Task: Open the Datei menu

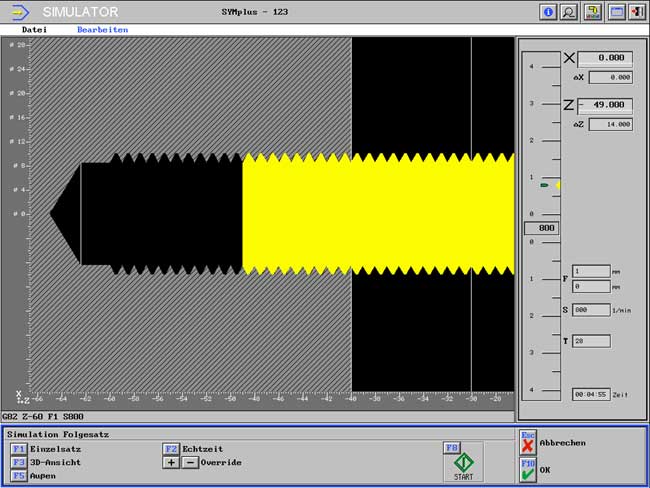Action: 34,30
